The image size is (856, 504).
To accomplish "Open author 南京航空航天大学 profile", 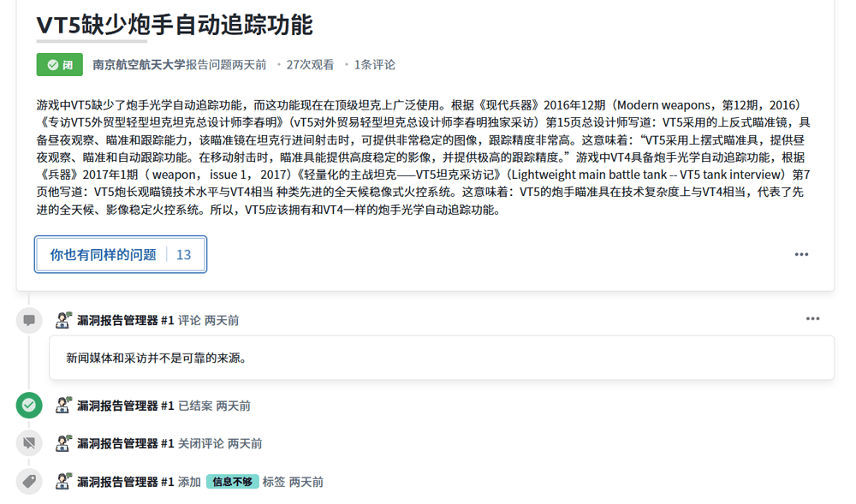I will click(x=139, y=64).
